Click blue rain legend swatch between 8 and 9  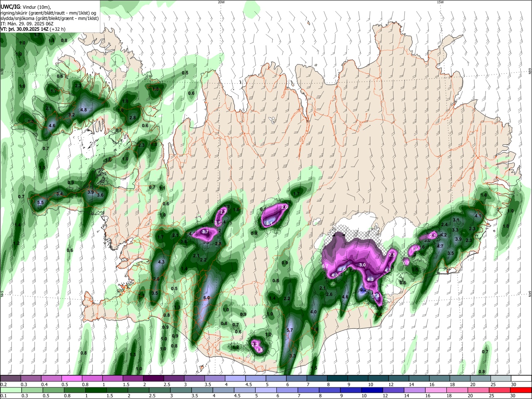(x=330, y=390)
